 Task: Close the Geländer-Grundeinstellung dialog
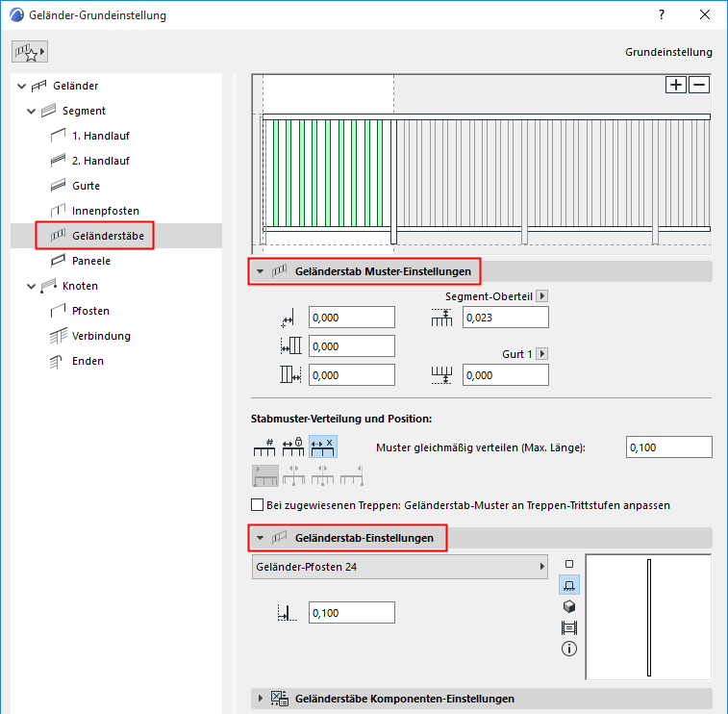tap(705, 14)
